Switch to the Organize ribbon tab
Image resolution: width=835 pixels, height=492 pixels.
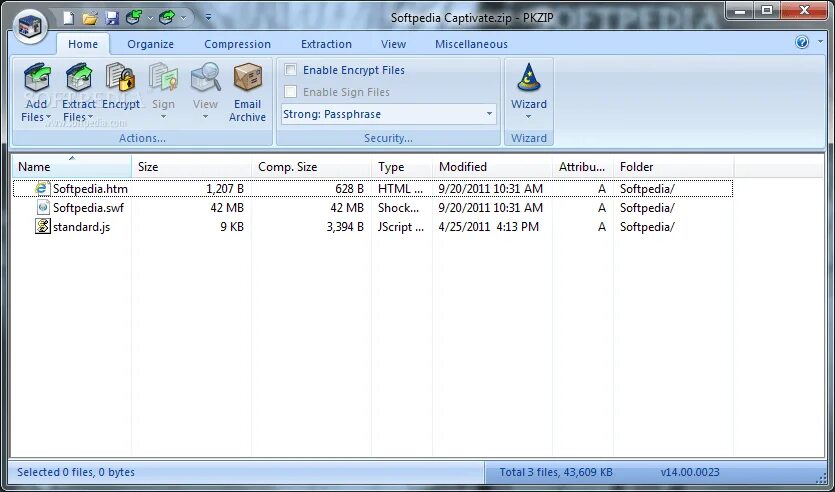point(151,44)
